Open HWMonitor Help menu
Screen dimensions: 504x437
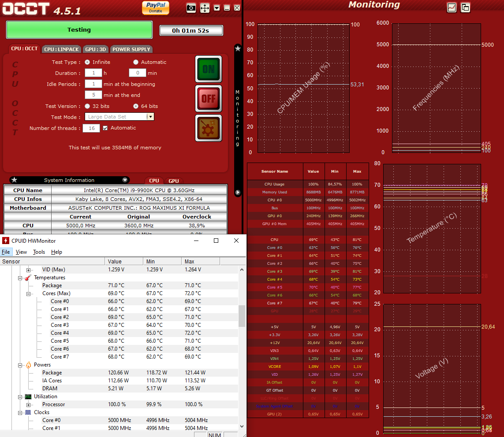coord(56,252)
